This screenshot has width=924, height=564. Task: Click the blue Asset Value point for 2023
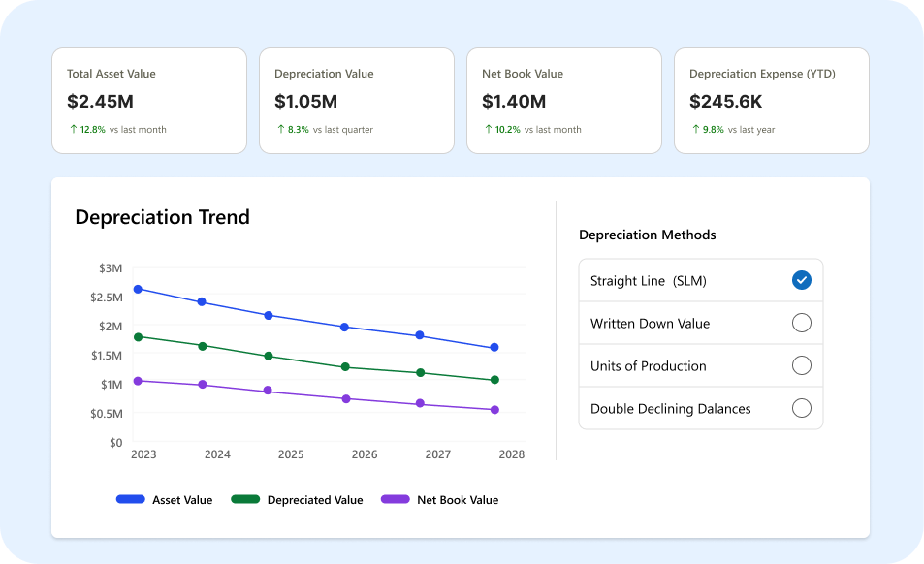[x=138, y=289]
